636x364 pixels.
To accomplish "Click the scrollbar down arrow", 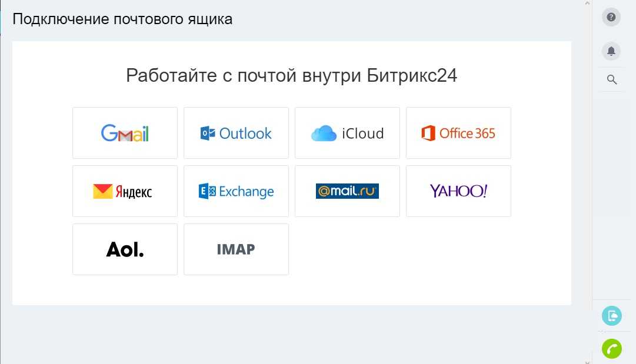I will pyautogui.click(x=587, y=362).
